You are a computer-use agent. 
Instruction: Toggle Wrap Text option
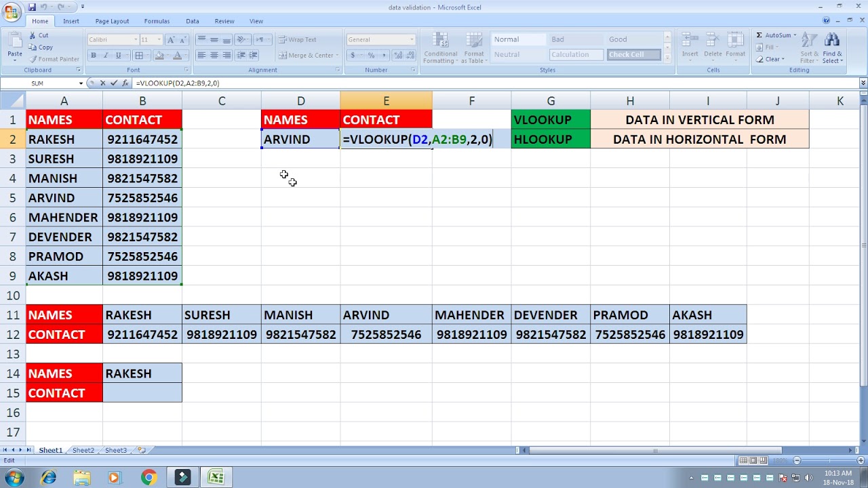click(x=297, y=39)
